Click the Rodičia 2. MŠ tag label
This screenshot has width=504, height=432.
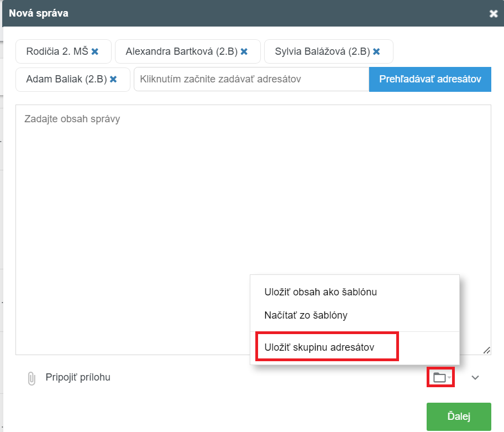[x=57, y=51]
